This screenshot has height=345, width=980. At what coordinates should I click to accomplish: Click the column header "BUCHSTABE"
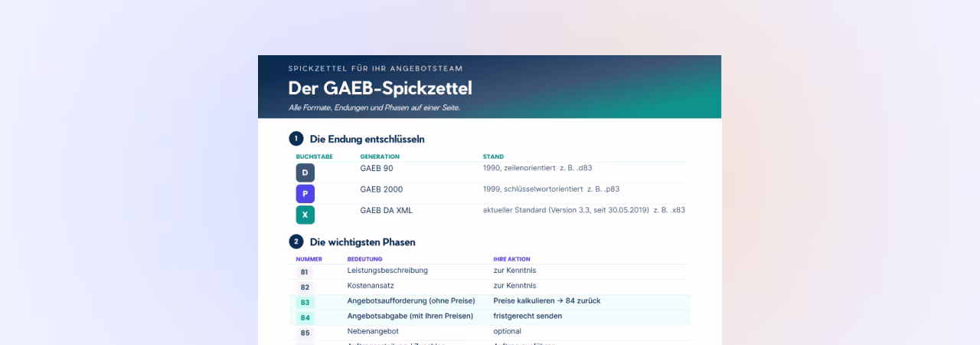tap(314, 156)
